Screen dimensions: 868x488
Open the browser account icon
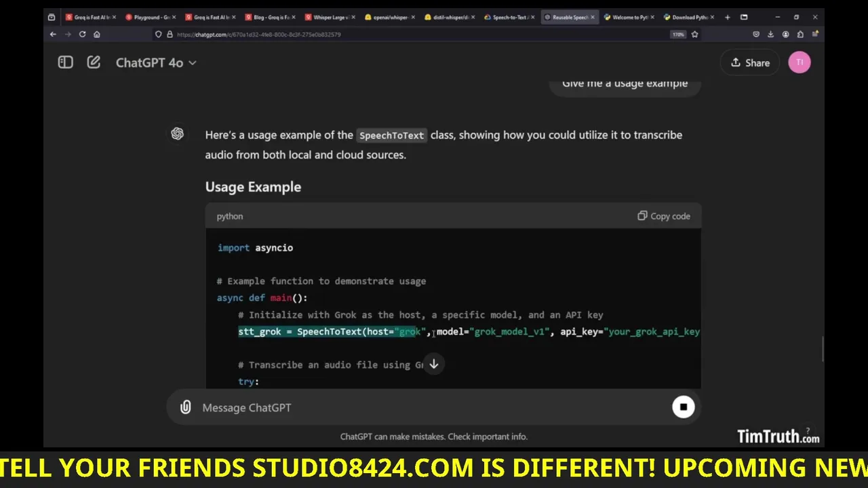click(785, 35)
